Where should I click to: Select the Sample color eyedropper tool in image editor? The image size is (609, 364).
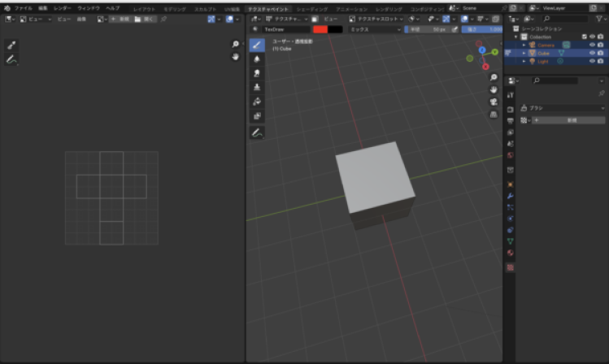(12, 45)
